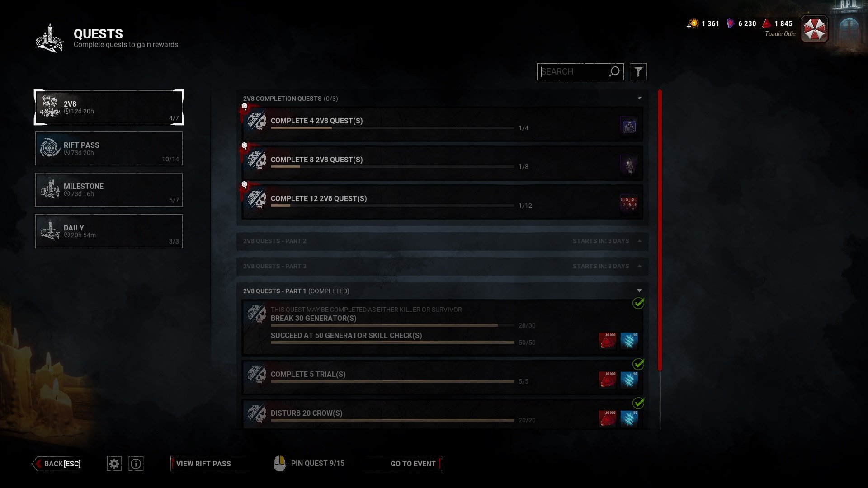Screen dimensions: 868x488
Task: Expand 2v8 Quests Part 2 section
Action: (639, 241)
